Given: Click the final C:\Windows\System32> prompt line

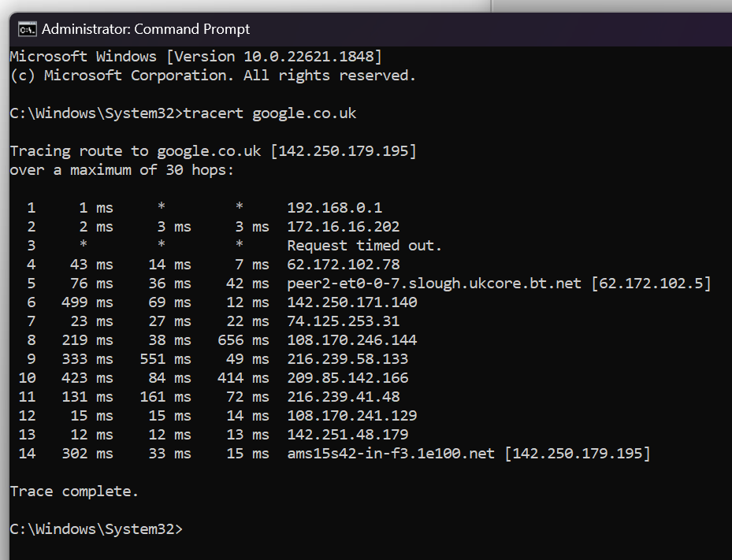Looking at the screenshot, I should pos(95,529).
